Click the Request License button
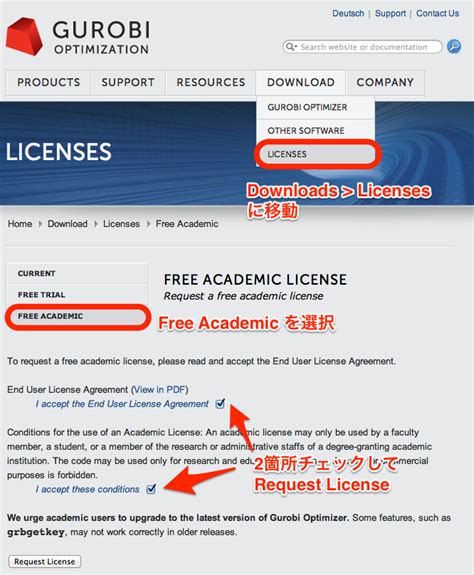474x575 pixels. click(44, 561)
